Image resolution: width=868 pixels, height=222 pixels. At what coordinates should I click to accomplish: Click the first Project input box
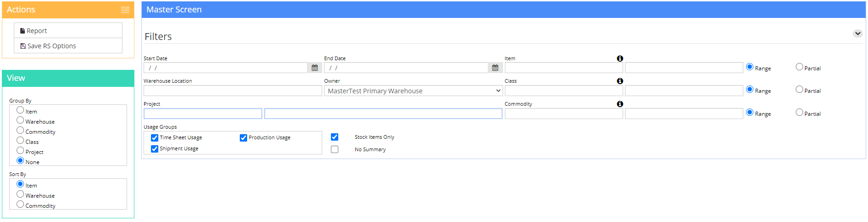203,114
